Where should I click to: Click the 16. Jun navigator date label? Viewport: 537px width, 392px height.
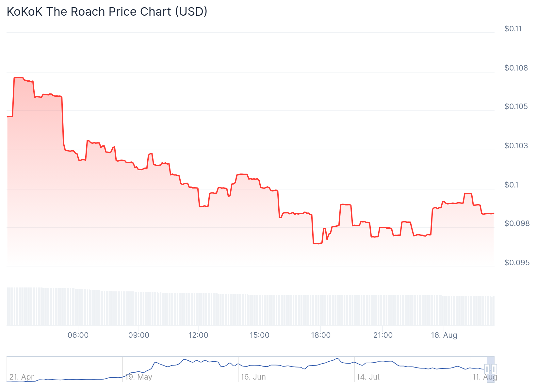click(253, 377)
